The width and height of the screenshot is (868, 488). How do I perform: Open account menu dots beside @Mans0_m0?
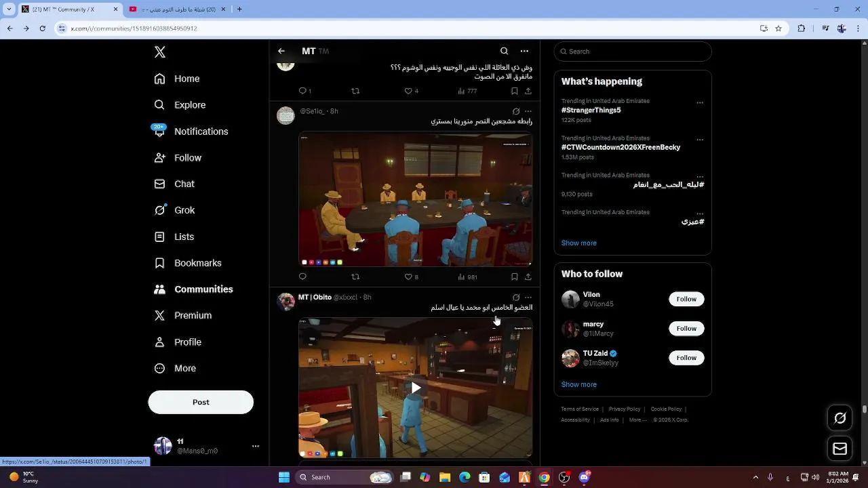tap(256, 446)
